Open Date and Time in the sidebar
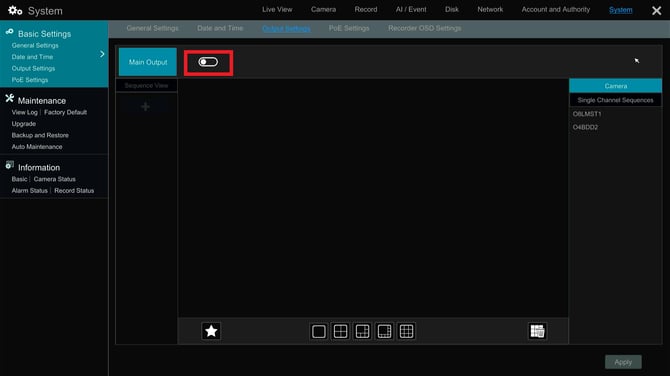This screenshot has width=670, height=376. pos(32,57)
